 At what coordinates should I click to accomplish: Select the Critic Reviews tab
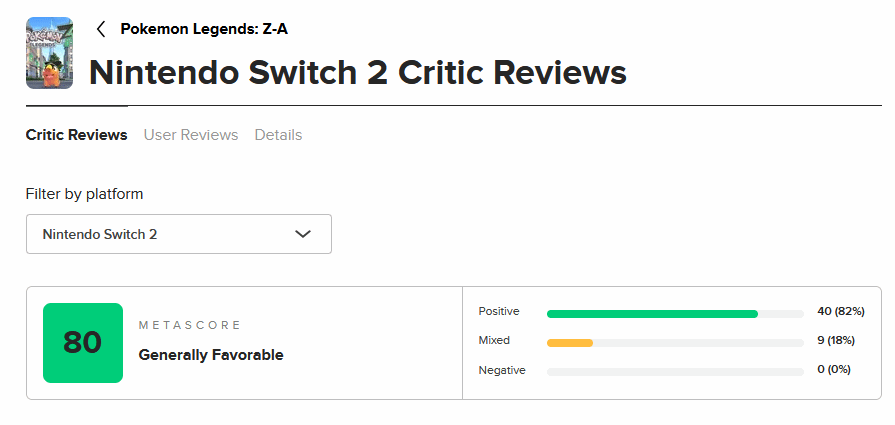click(76, 134)
